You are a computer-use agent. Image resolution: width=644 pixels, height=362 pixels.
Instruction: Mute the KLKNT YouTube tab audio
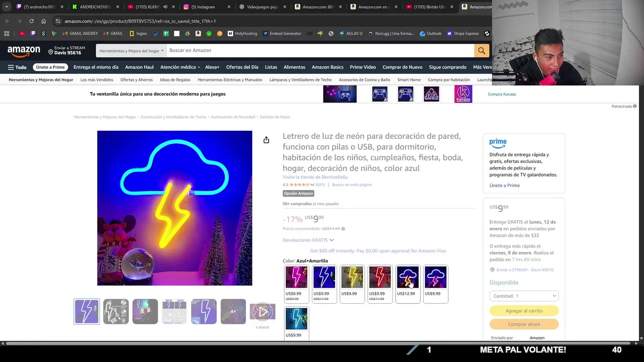click(x=165, y=7)
